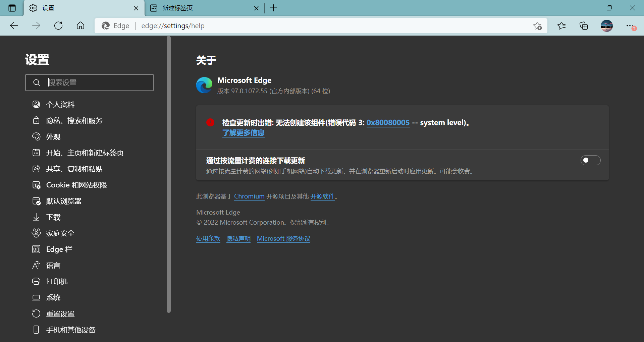Click the user profile avatar
Viewport: 644px width, 342px height.
coord(606,26)
